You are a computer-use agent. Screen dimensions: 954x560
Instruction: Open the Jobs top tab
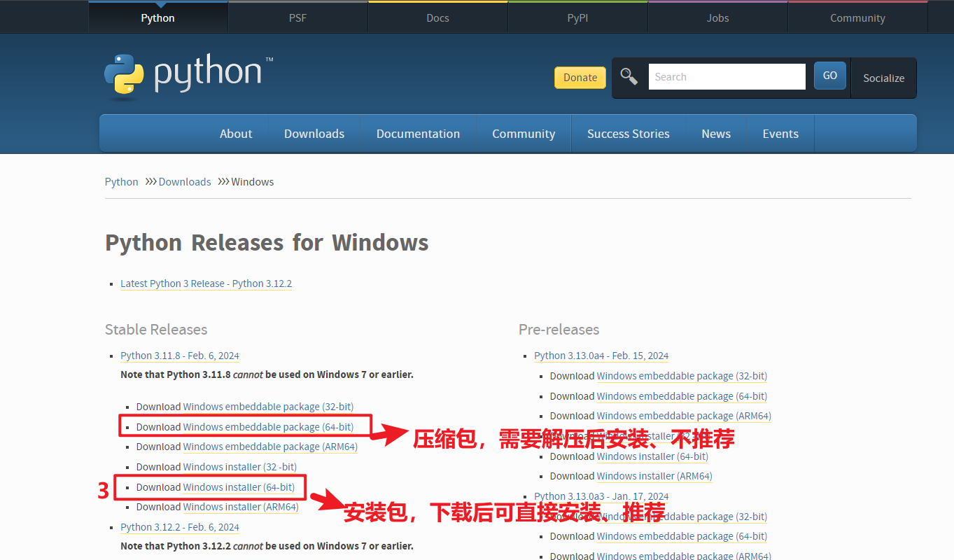[718, 17]
